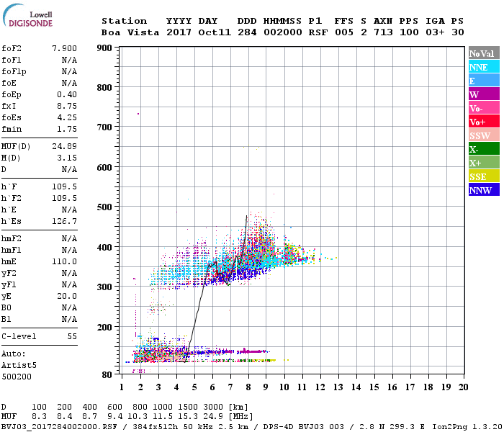
Task: Select the Artist5 auto-scaling label
Action: coord(18,365)
